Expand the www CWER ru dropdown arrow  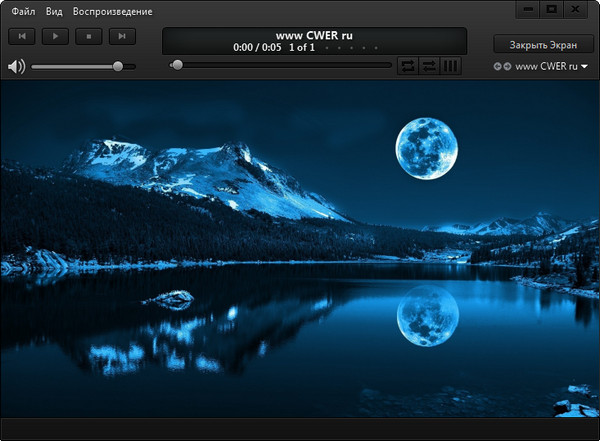pyautogui.click(x=584, y=66)
